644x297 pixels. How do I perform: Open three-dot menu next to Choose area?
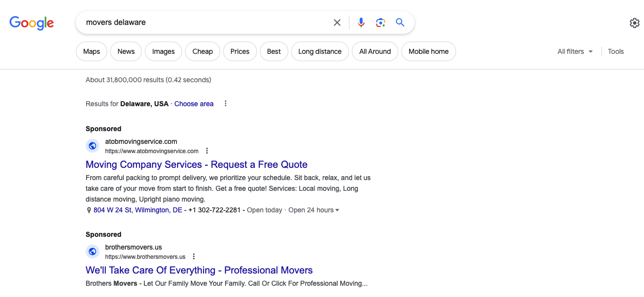coord(226,104)
